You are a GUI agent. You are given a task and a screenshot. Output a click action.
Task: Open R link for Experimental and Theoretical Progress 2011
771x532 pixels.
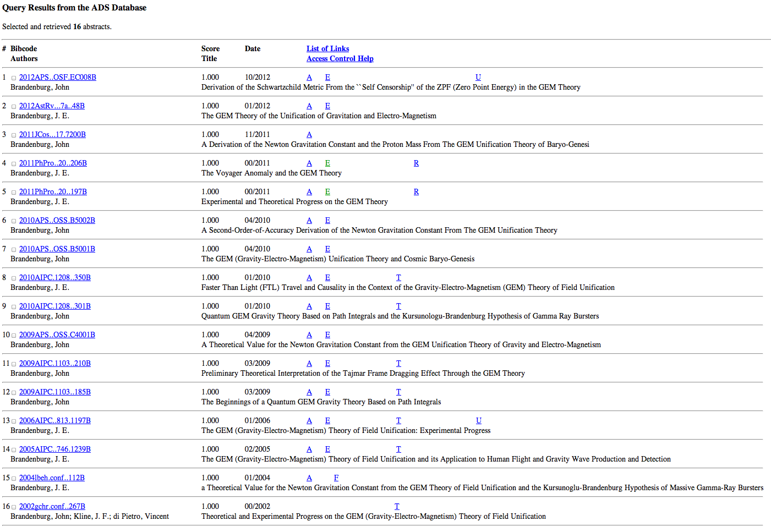pyautogui.click(x=416, y=191)
